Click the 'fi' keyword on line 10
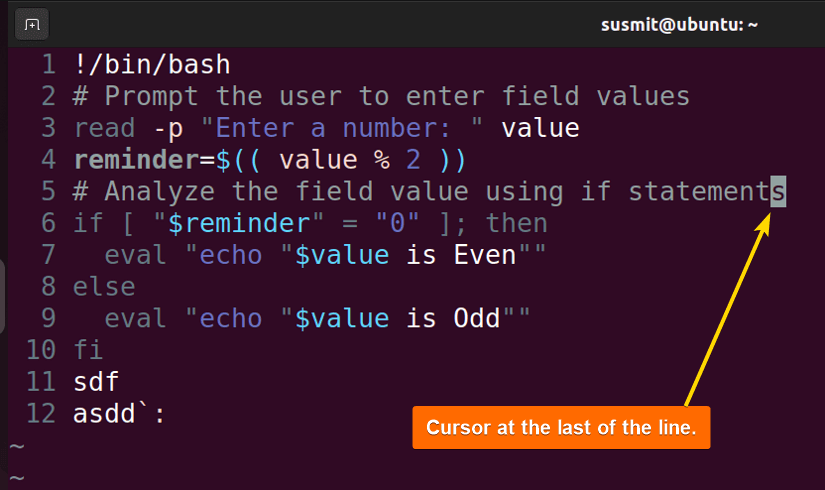The image size is (825, 490). pyautogui.click(x=88, y=350)
